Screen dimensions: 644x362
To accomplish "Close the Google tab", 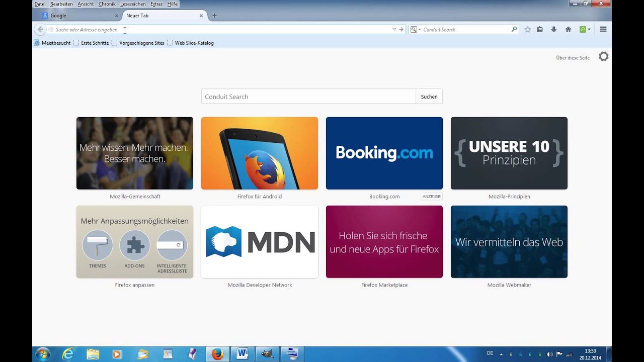I will click(x=117, y=16).
